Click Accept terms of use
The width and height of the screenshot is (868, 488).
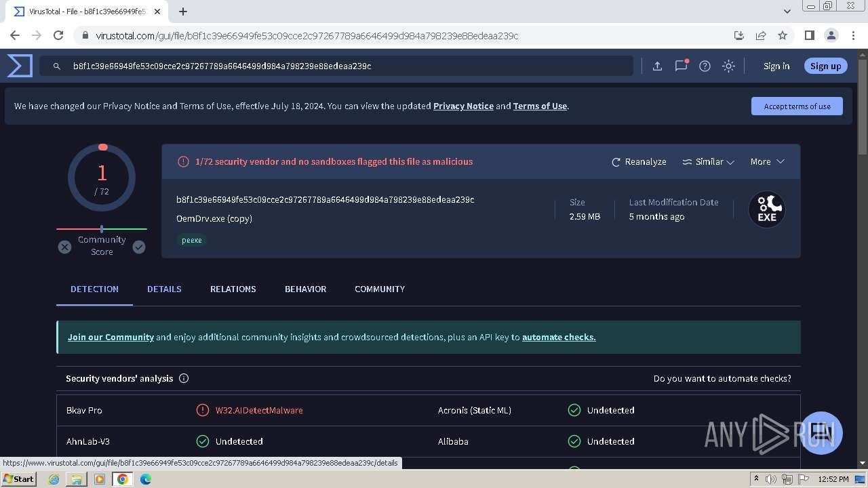pos(797,106)
